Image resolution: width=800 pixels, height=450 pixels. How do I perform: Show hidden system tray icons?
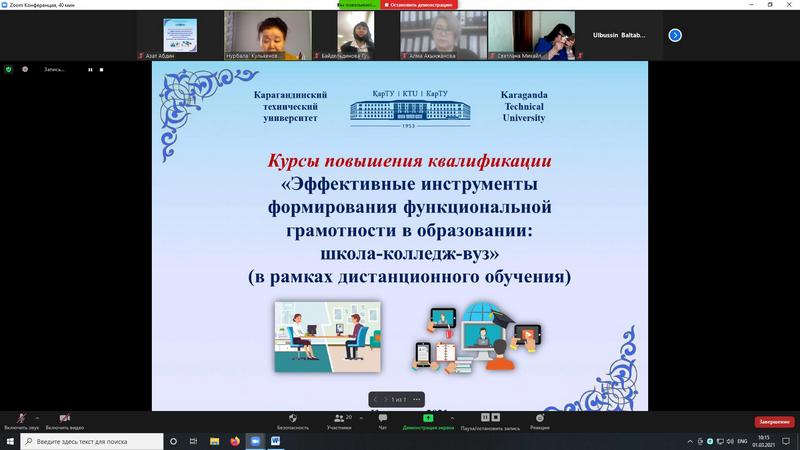pos(690,441)
